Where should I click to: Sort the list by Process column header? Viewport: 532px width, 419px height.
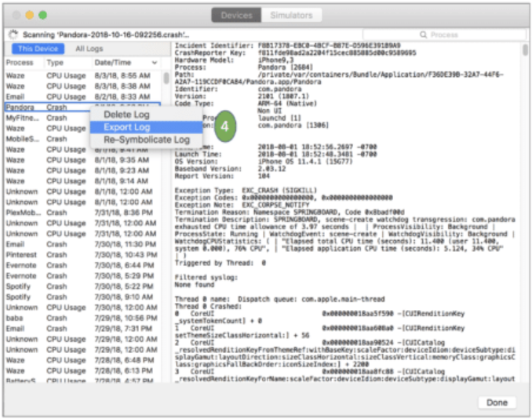[x=20, y=62]
